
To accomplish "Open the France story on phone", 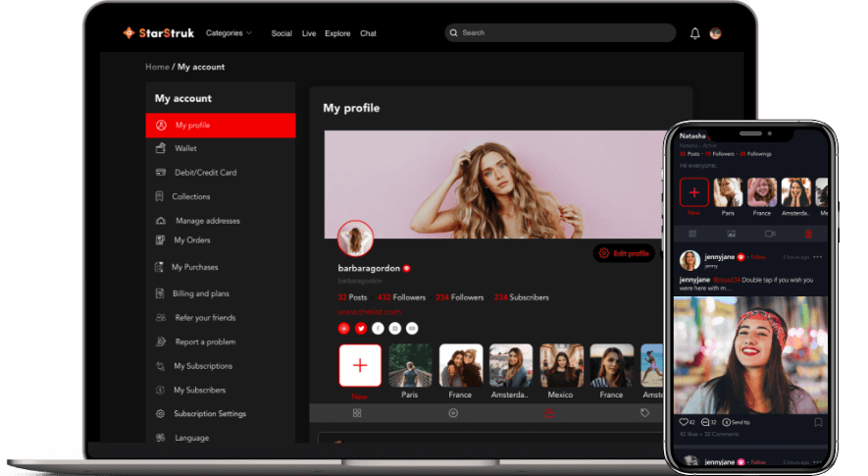I will 762,192.
